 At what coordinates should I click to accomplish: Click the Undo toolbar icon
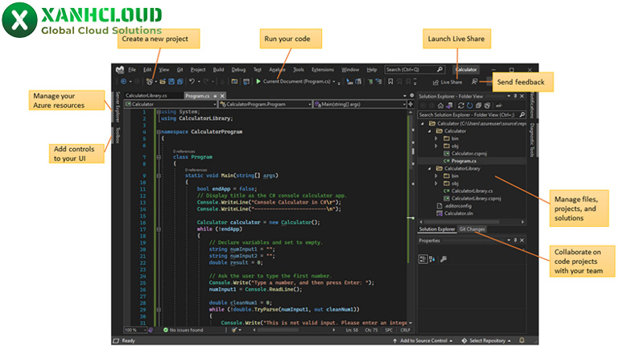(192, 81)
